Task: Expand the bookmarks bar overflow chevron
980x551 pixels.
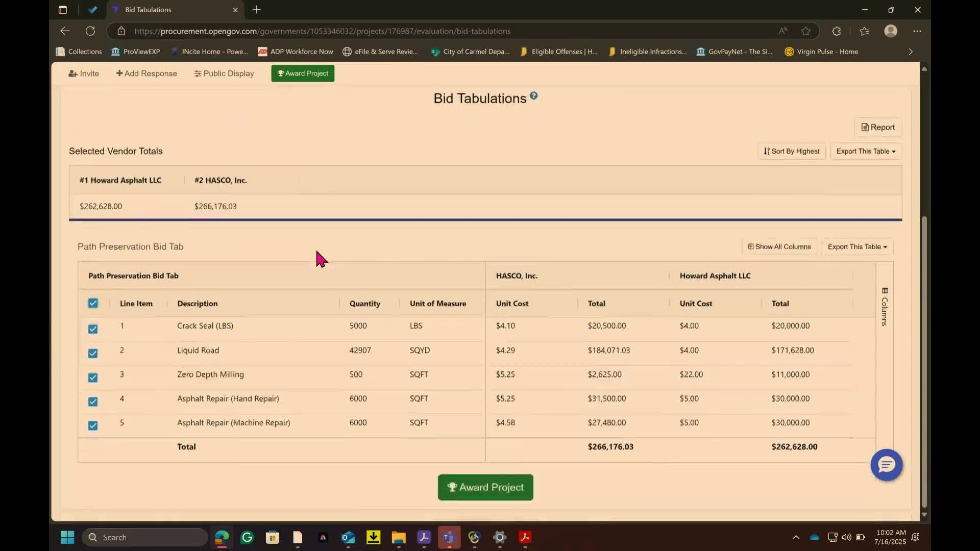Action: [910, 52]
